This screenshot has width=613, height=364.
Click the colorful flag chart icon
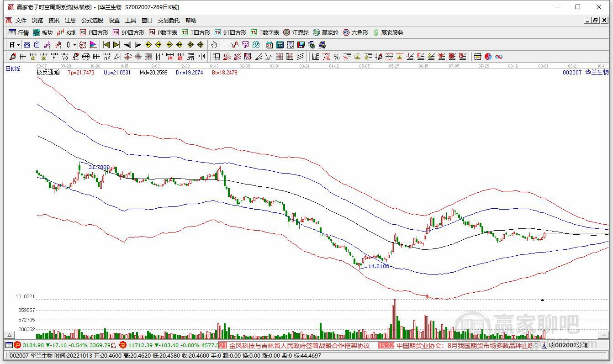(x=93, y=45)
